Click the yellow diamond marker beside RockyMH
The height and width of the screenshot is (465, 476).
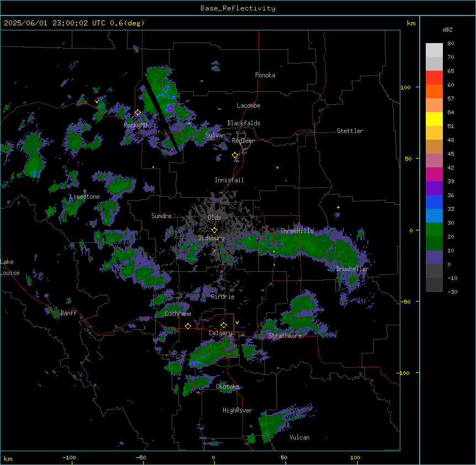click(137, 113)
